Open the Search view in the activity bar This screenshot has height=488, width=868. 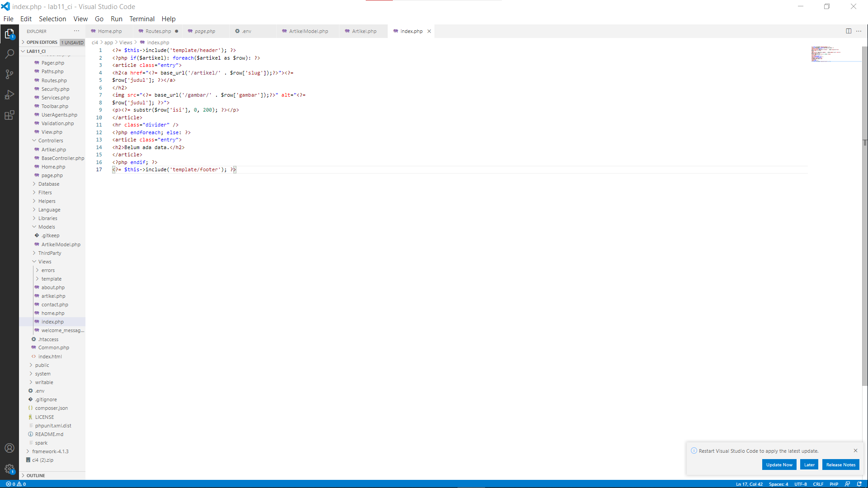(9, 54)
